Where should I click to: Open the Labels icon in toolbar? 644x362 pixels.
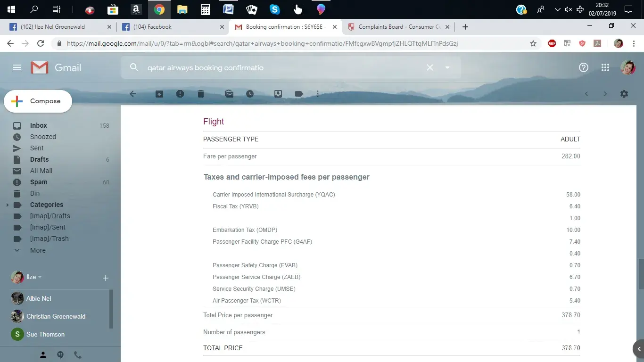tap(299, 94)
